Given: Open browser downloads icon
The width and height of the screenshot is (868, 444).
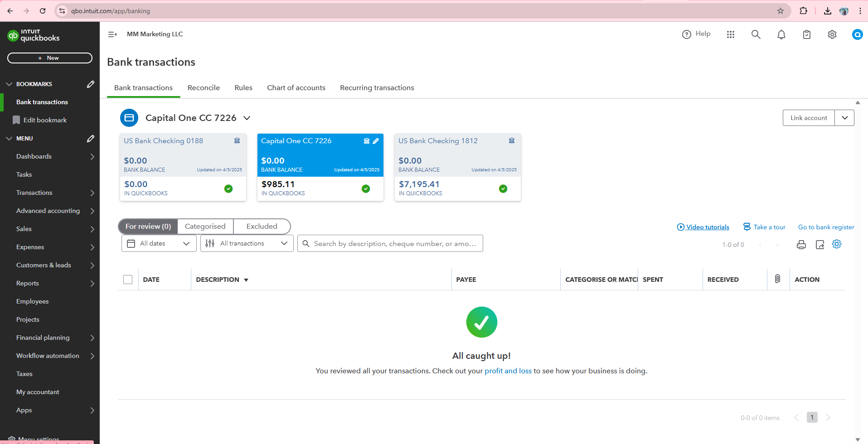Looking at the screenshot, I should [x=828, y=11].
